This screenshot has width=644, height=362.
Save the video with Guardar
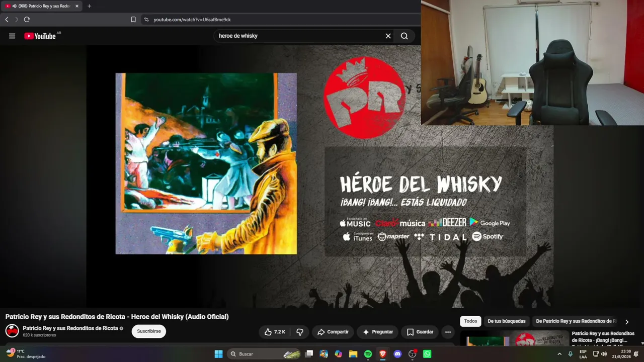[x=420, y=332]
